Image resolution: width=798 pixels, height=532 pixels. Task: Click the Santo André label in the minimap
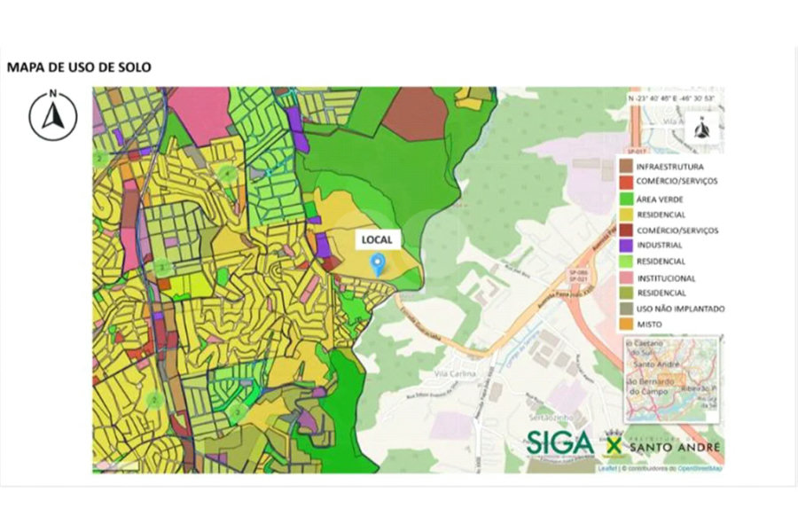coord(654,364)
